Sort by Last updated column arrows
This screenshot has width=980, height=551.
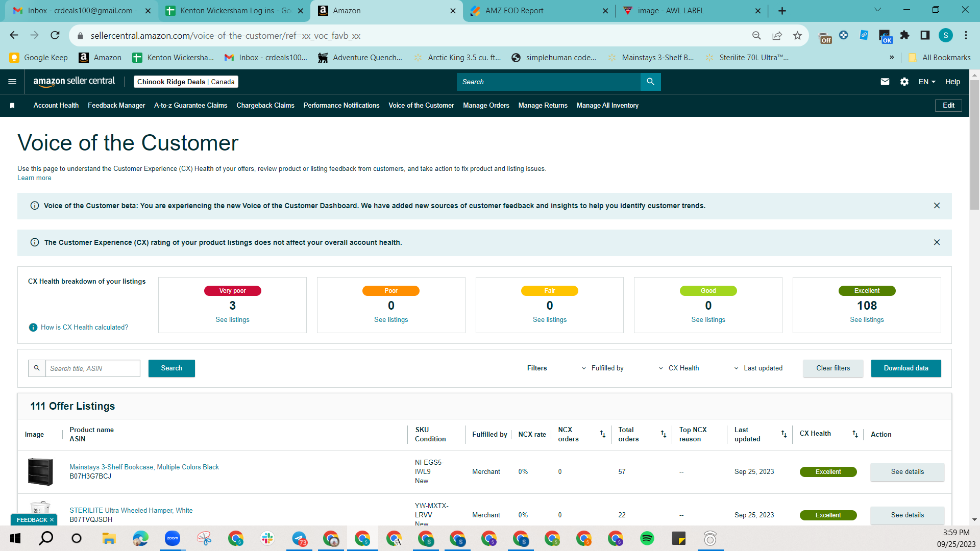[x=784, y=434]
